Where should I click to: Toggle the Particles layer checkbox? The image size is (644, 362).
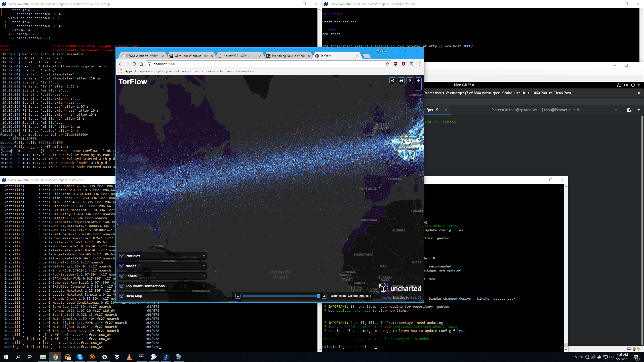pos(122,256)
